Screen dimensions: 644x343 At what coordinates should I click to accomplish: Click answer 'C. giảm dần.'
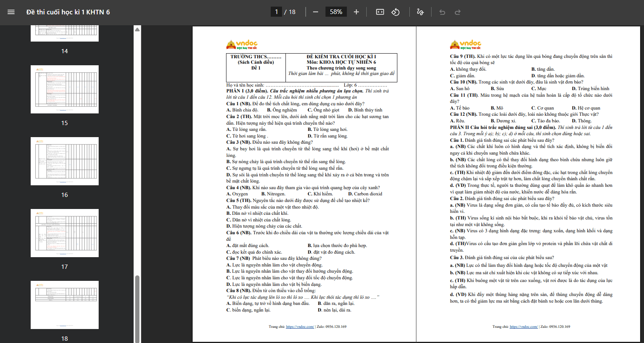[x=463, y=76]
